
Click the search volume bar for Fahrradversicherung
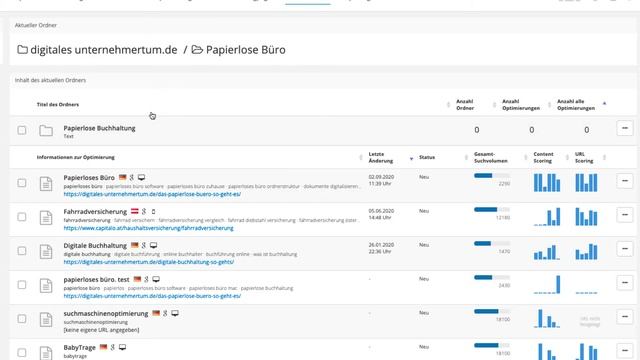492,209
